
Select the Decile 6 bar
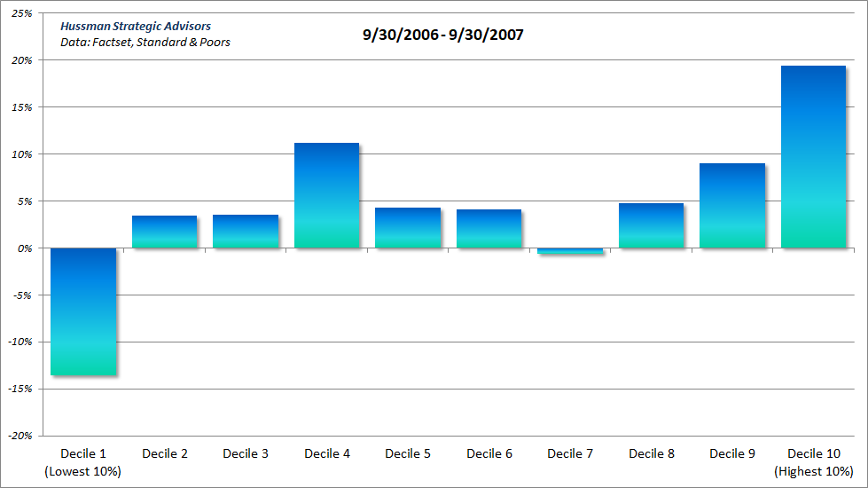click(489, 229)
